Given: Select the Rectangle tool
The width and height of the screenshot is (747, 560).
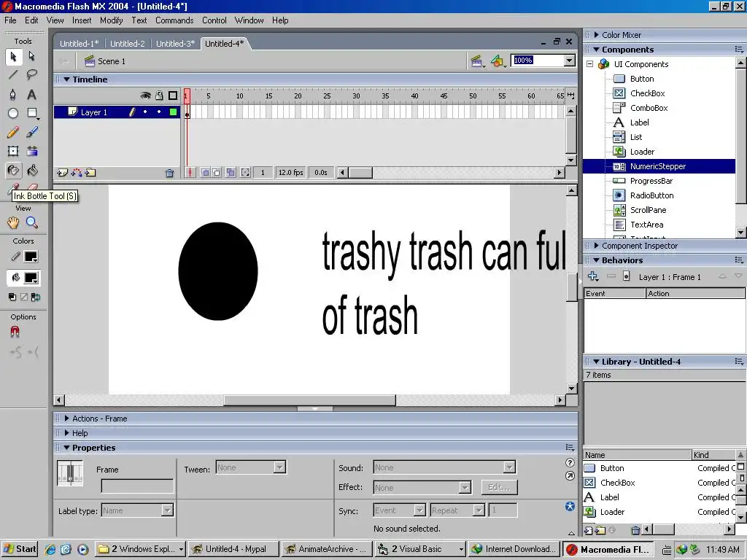Looking at the screenshot, I should tap(32, 113).
